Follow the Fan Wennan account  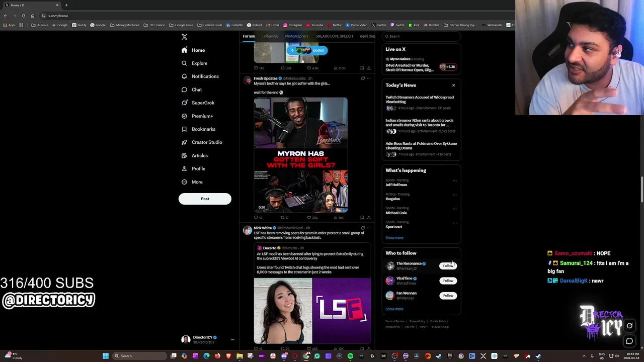tap(448, 296)
